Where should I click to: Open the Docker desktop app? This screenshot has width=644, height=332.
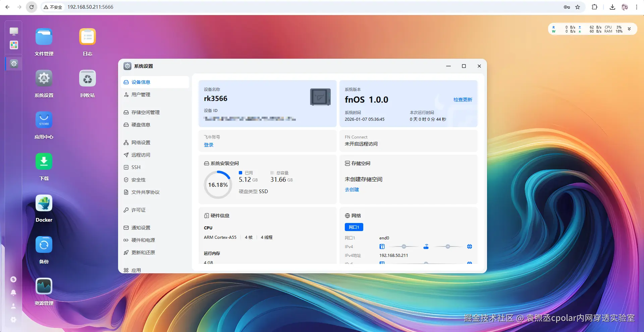tap(44, 203)
